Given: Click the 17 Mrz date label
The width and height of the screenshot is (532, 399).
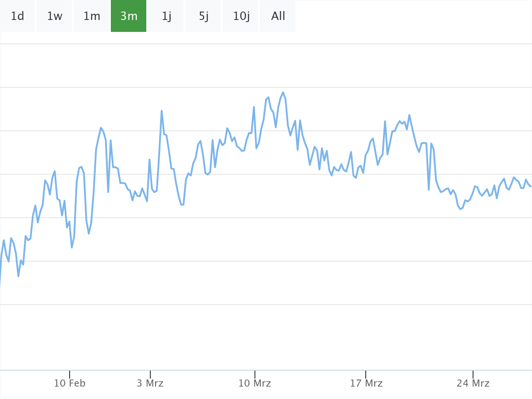Looking at the screenshot, I should point(366,383).
